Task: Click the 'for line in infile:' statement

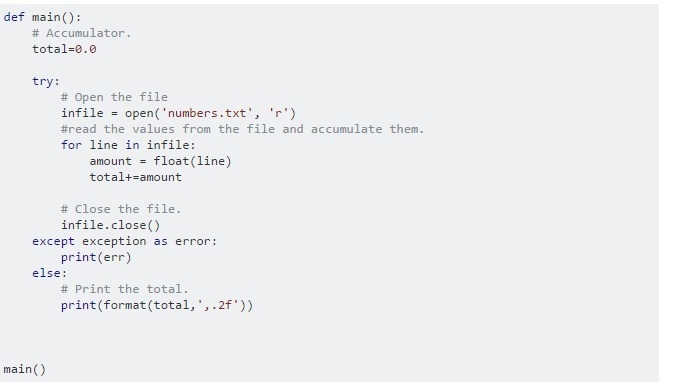Action: (128, 145)
